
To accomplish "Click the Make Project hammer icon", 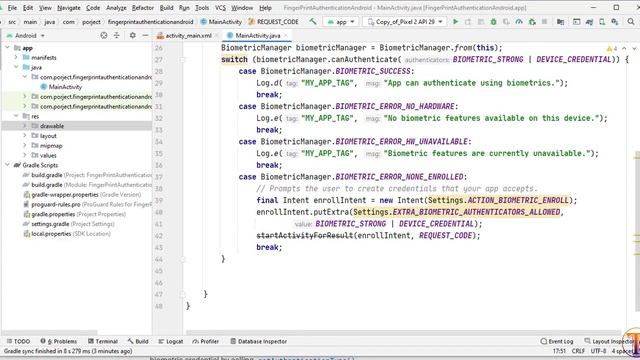I will (x=313, y=22).
